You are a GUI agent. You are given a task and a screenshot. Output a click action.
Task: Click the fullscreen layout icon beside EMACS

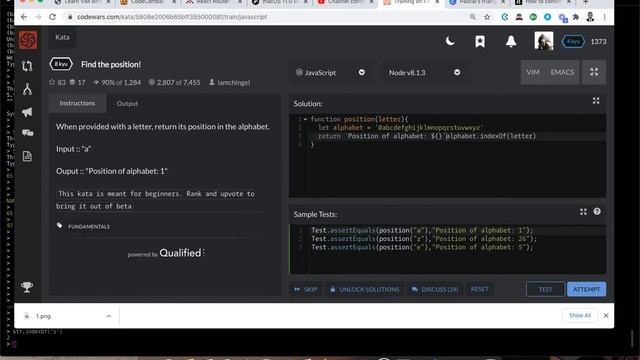pyautogui.click(x=594, y=72)
